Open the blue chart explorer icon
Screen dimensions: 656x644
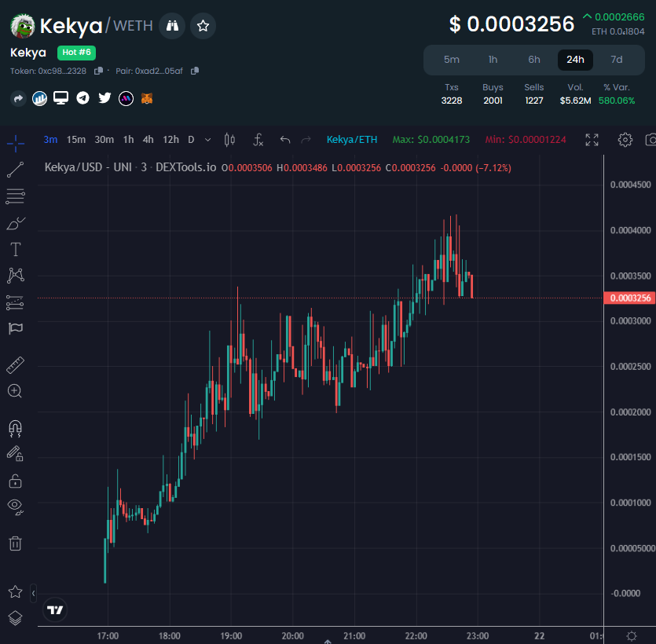point(40,99)
